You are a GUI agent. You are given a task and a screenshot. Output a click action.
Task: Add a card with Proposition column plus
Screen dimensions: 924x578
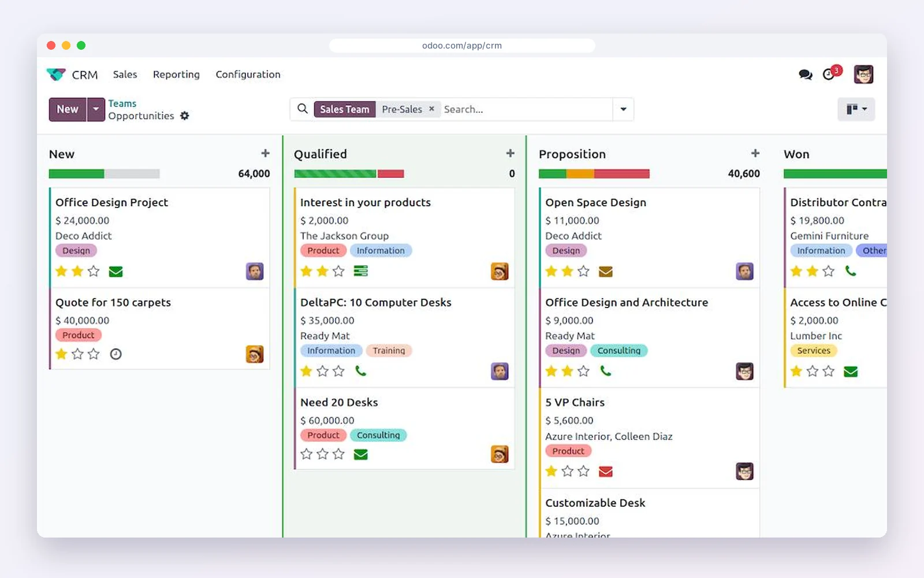[755, 153]
